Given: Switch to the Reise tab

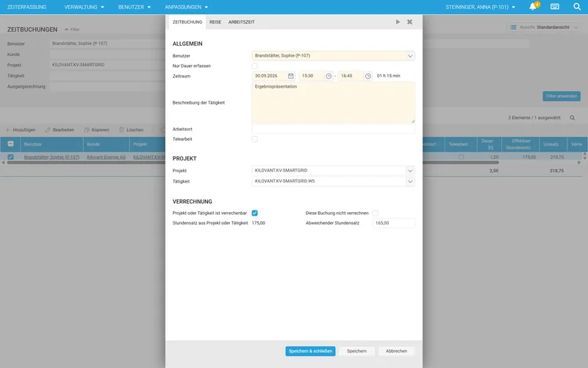Looking at the screenshot, I should (215, 22).
